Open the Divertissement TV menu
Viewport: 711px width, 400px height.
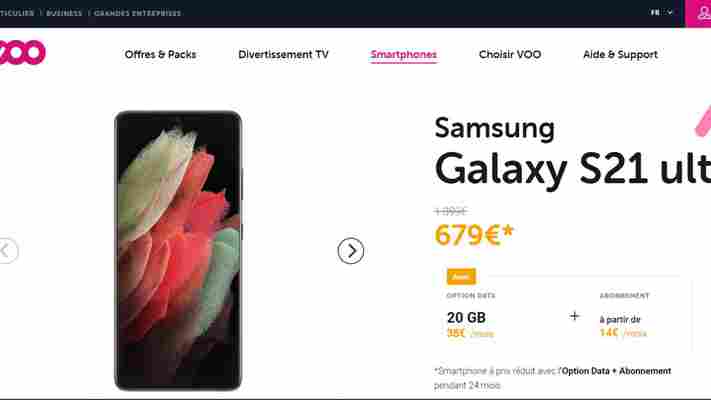pos(283,54)
